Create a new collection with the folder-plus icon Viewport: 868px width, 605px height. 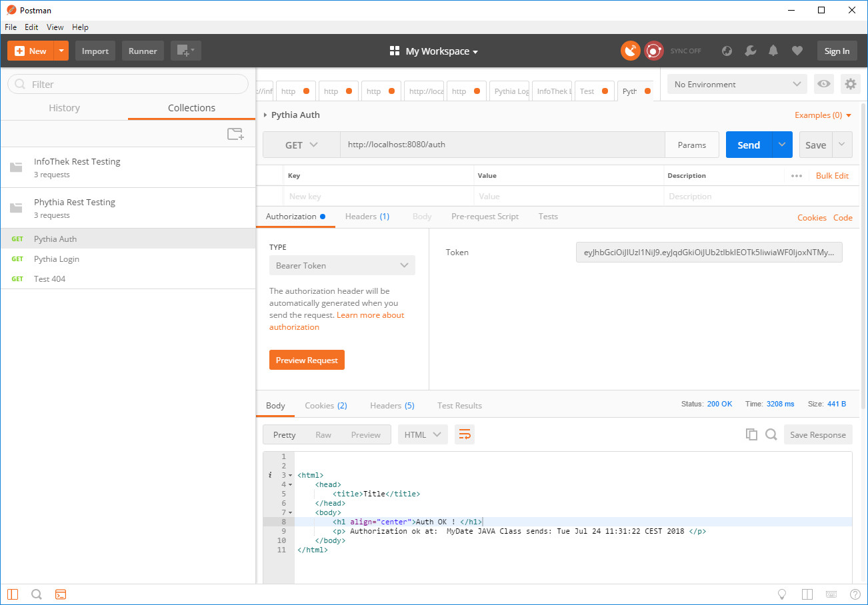(235, 134)
